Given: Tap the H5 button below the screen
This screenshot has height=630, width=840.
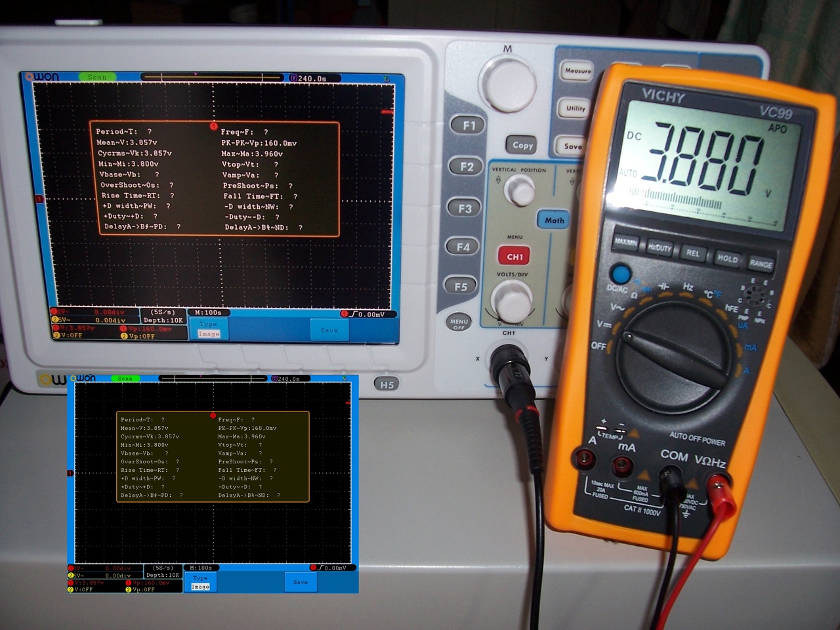Looking at the screenshot, I should tap(387, 384).
